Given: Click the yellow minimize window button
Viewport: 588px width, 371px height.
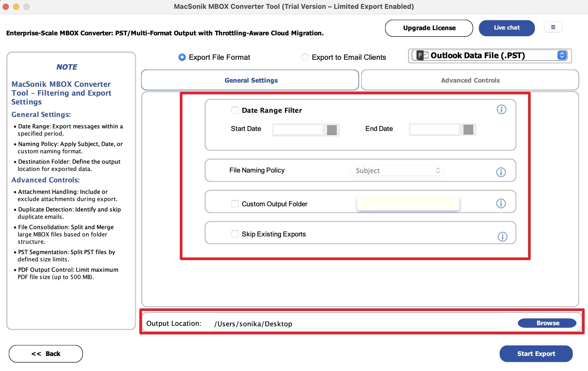Looking at the screenshot, I should [x=16, y=6].
